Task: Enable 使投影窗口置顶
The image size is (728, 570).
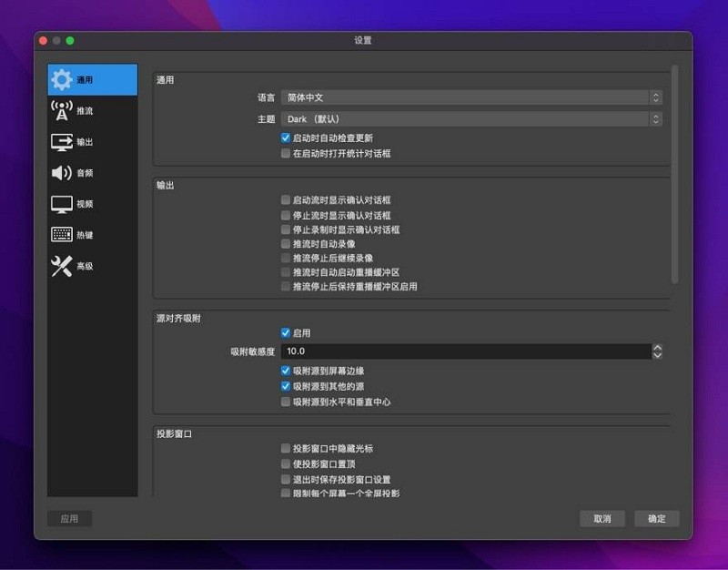Action: pos(286,463)
